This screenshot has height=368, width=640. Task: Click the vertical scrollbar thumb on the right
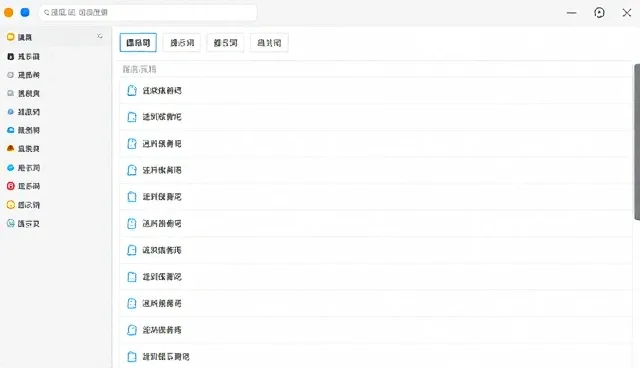coord(637,142)
